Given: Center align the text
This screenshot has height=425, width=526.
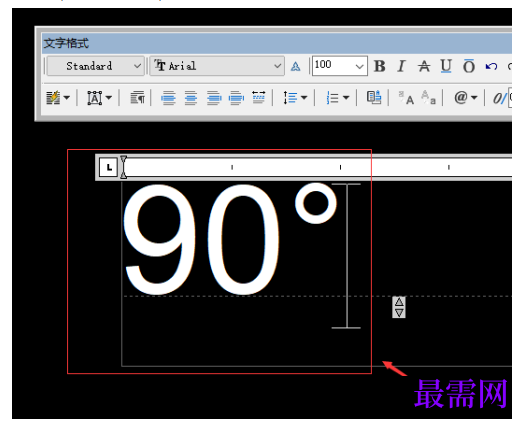Looking at the screenshot, I should click(191, 98).
